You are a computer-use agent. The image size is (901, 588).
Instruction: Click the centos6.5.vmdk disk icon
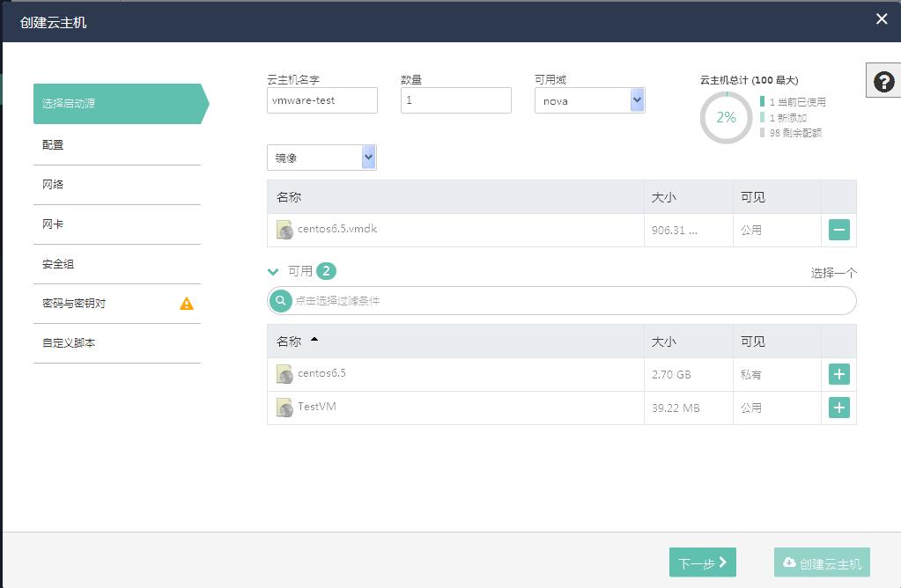click(x=284, y=231)
